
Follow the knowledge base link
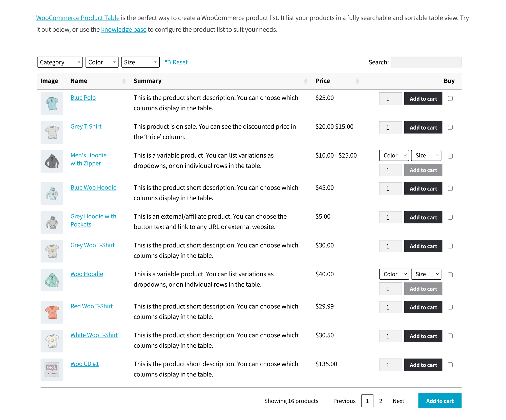click(124, 30)
